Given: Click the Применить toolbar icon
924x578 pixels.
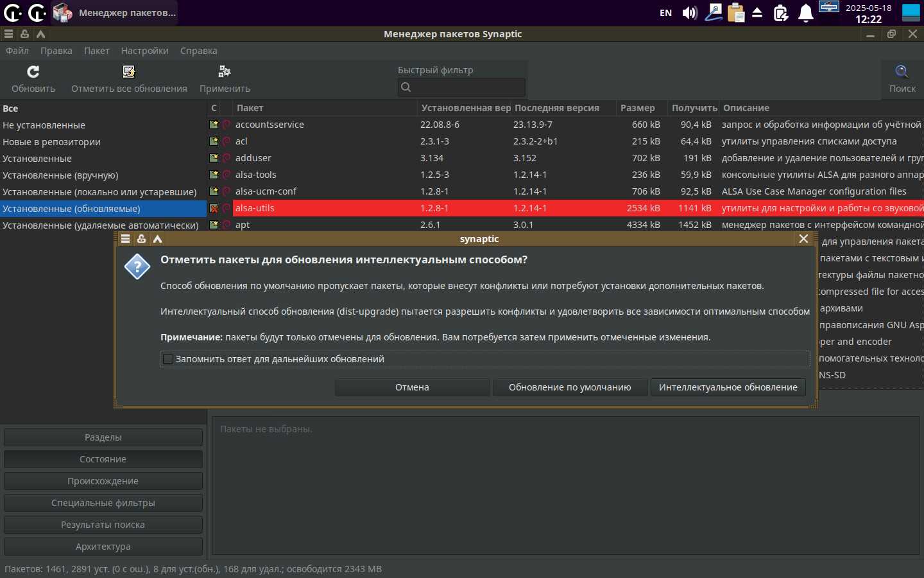Looking at the screenshot, I should 225,71.
